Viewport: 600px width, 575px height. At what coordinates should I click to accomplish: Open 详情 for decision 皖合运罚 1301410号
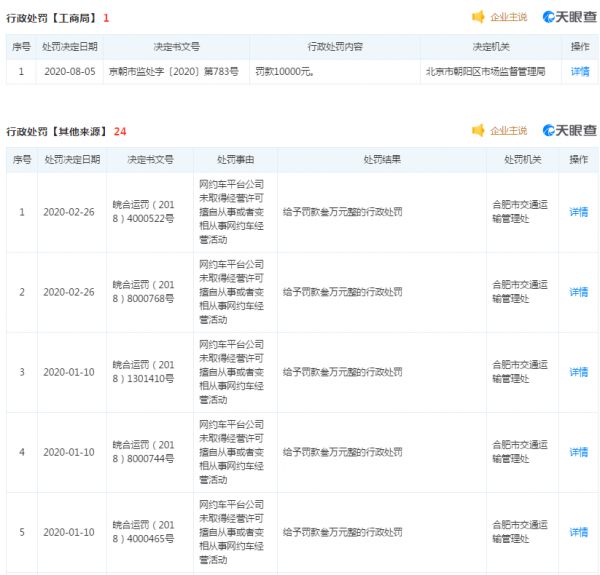578,372
